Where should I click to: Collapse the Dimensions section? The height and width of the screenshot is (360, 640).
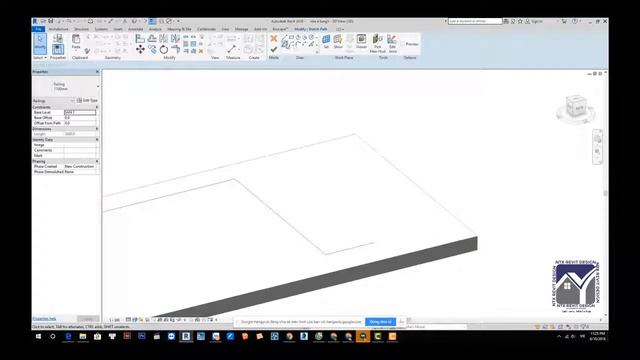click(97, 129)
